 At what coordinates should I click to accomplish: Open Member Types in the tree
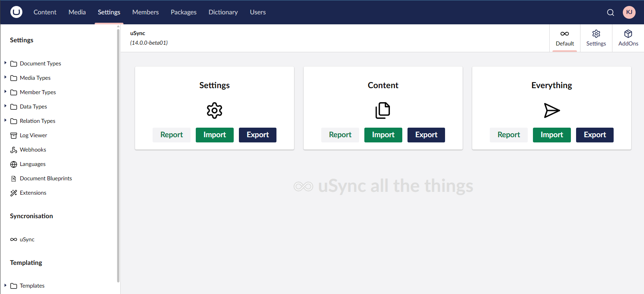pos(38,92)
